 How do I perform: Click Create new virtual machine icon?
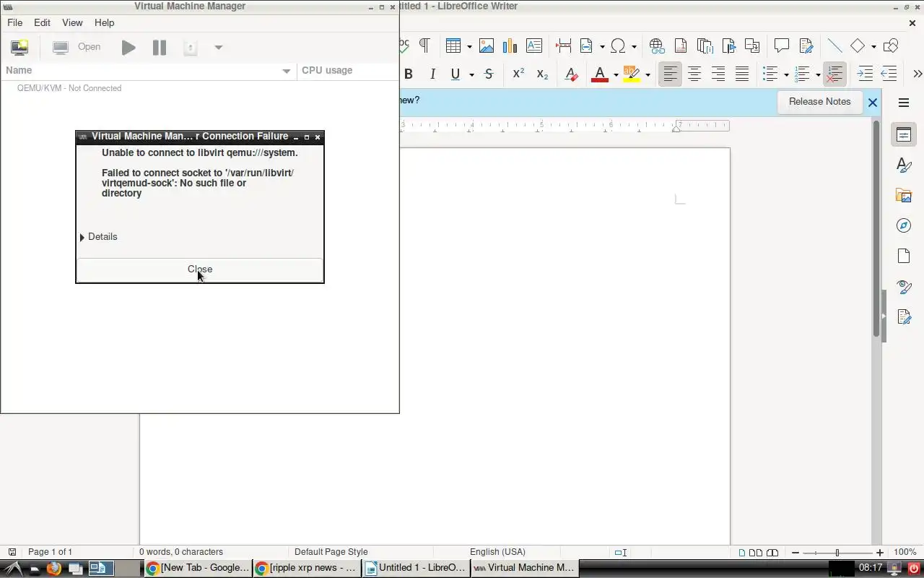tap(19, 48)
